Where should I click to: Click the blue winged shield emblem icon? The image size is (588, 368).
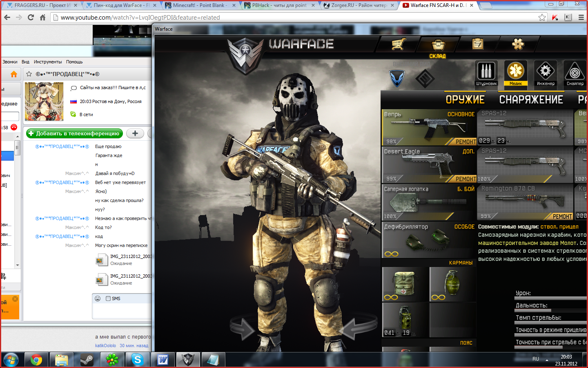(x=396, y=78)
